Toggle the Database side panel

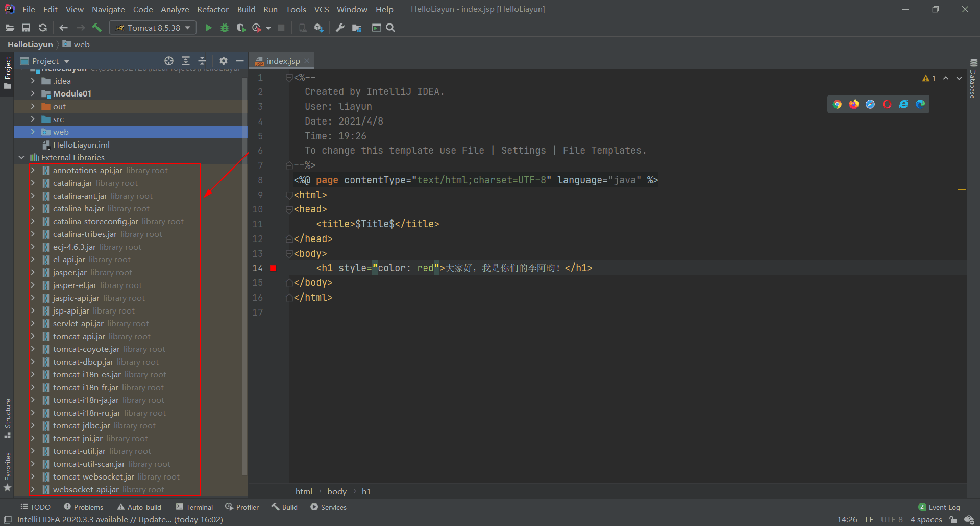coord(973,78)
